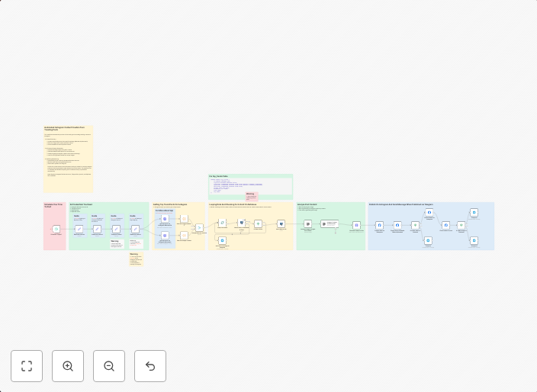
Task: Click first Facebook node in blue Publish section
Action: pyautogui.click(x=379, y=225)
